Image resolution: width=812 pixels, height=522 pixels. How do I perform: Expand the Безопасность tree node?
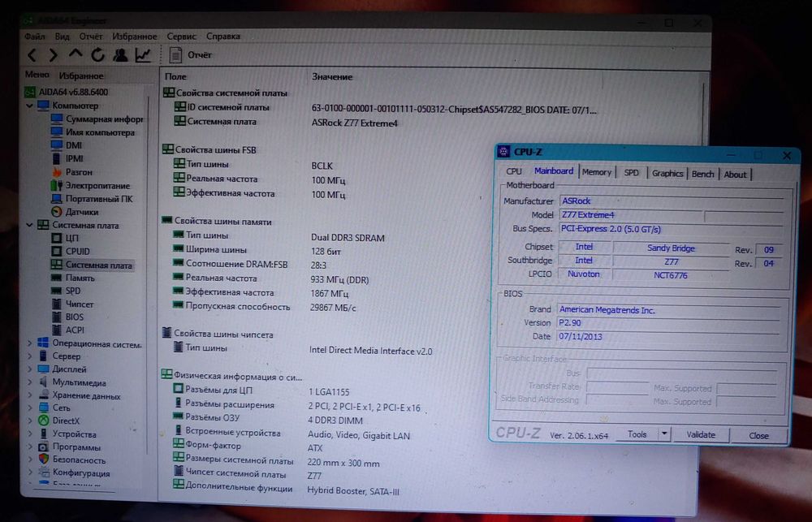pyautogui.click(x=29, y=459)
